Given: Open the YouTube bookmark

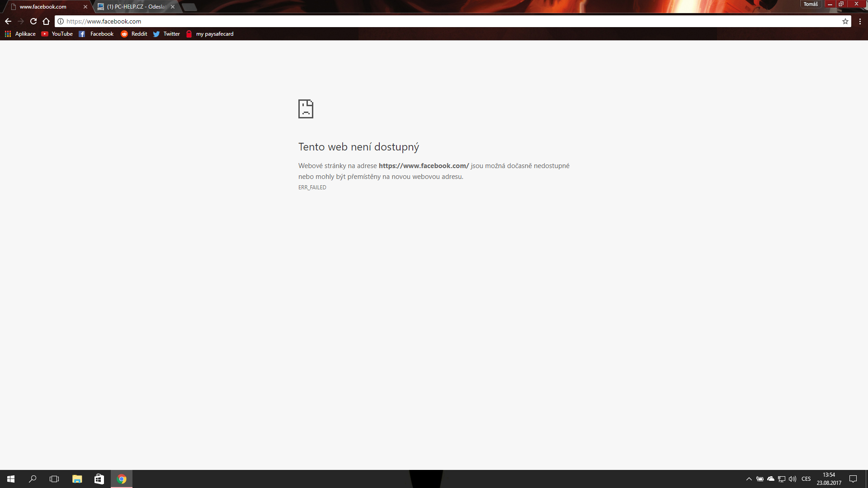Looking at the screenshot, I should [x=57, y=34].
